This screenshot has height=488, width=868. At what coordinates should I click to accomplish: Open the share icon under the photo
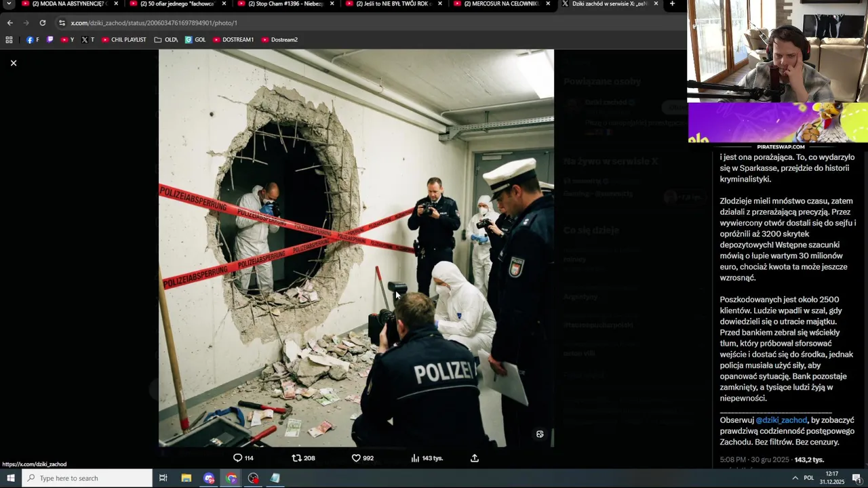[x=475, y=458]
